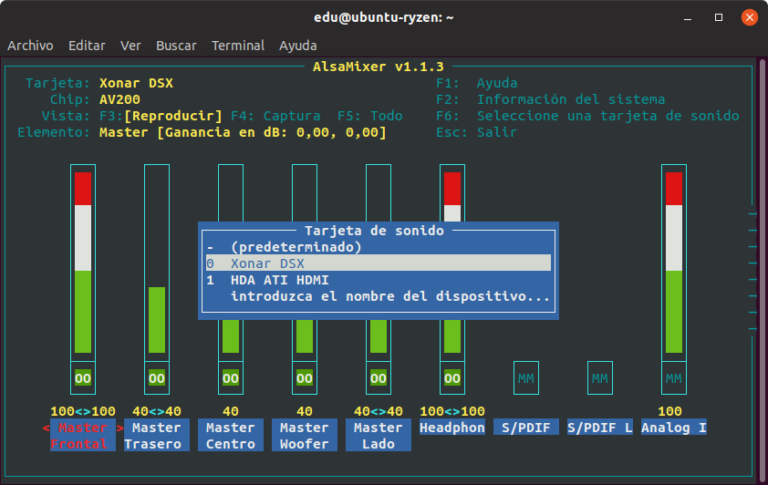Click the Tarjeta de sonido dialog title
Image resolution: width=768 pixels, height=485 pixels.
[x=374, y=231]
